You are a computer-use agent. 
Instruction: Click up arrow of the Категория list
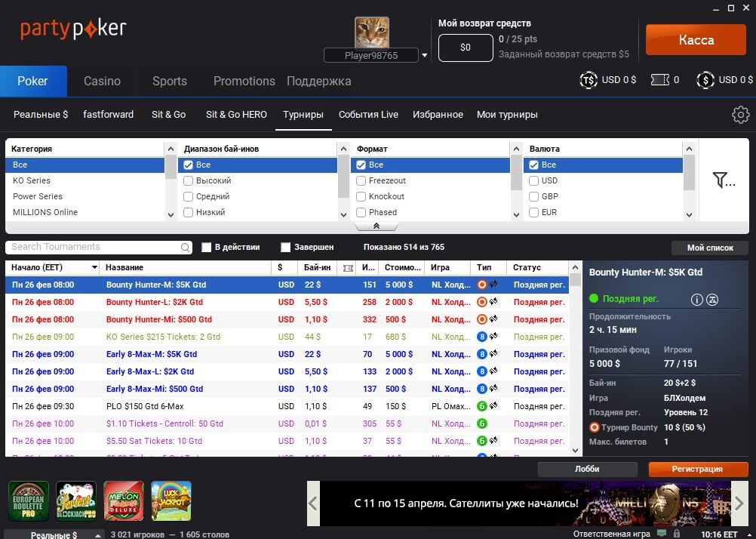click(171, 149)
